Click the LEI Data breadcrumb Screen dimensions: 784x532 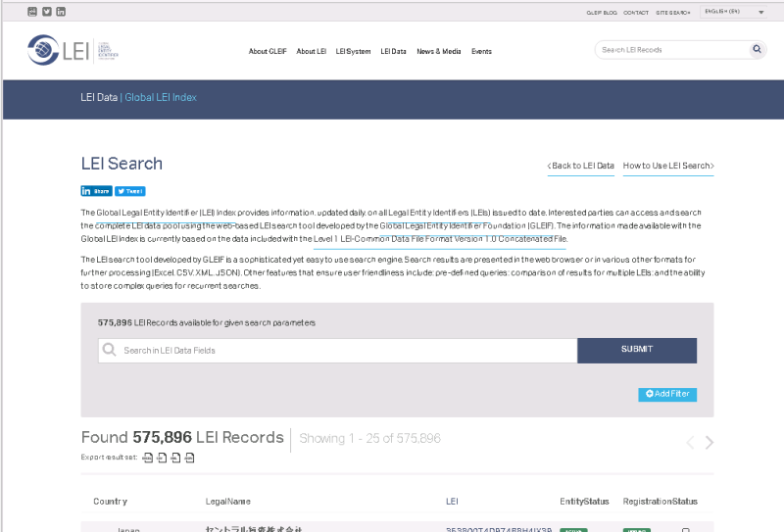coord(99,98)
